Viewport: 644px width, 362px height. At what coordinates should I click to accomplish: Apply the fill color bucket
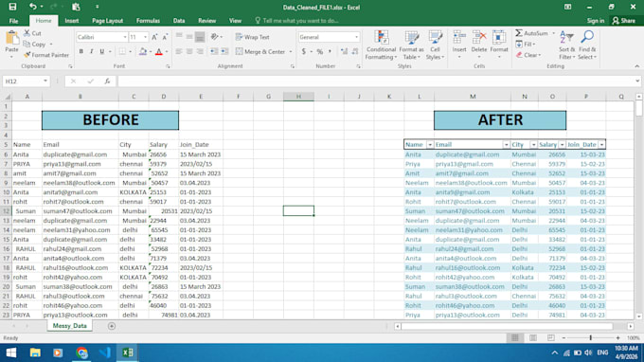(143, 52)
